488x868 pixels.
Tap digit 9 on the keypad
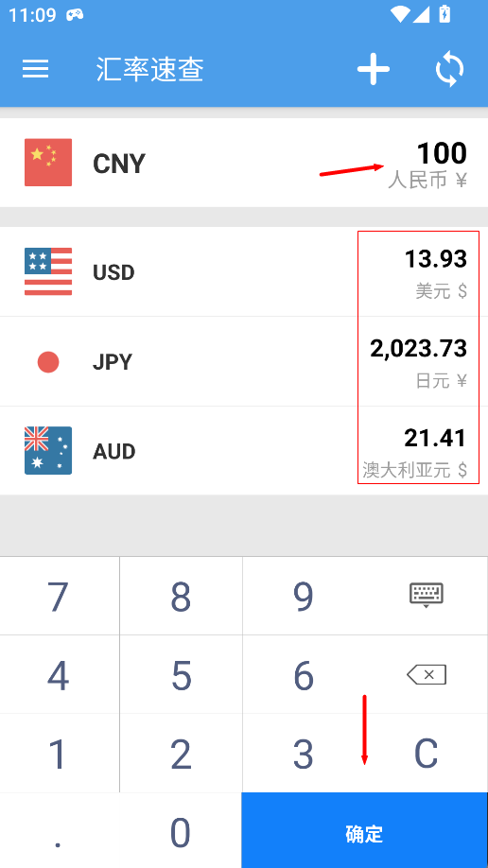(304, 597)
